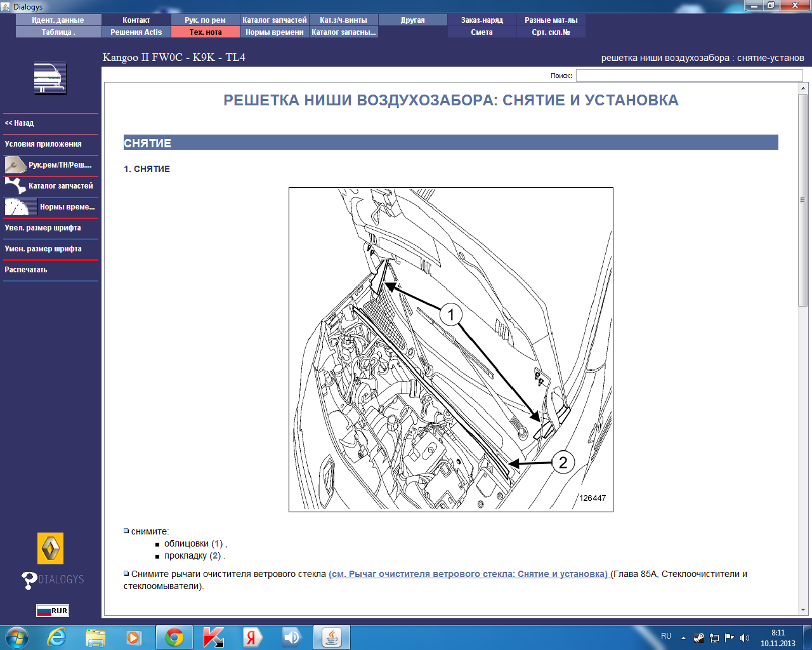Image resolution: width=812 pixels, height=650 pixels.
Task: Click the speaker application taskbar icon
Action: click(x=292, y=637)
